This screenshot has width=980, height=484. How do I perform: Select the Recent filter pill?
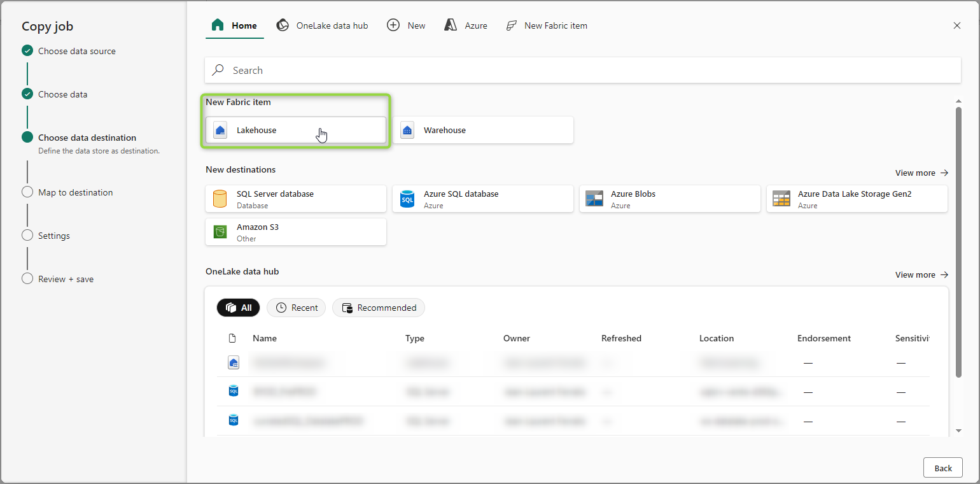point(297,308)
